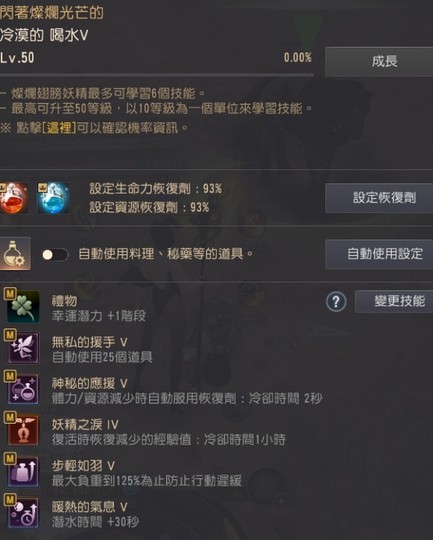Toggle auto-use of food and elixir items

[x=54, y=255]
